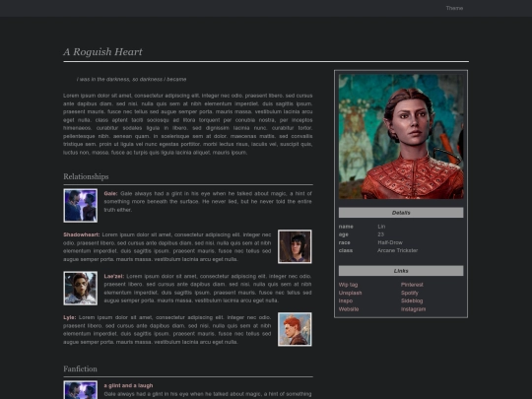
Task: Click the Links section header
Action: click(x=401, y=271)
